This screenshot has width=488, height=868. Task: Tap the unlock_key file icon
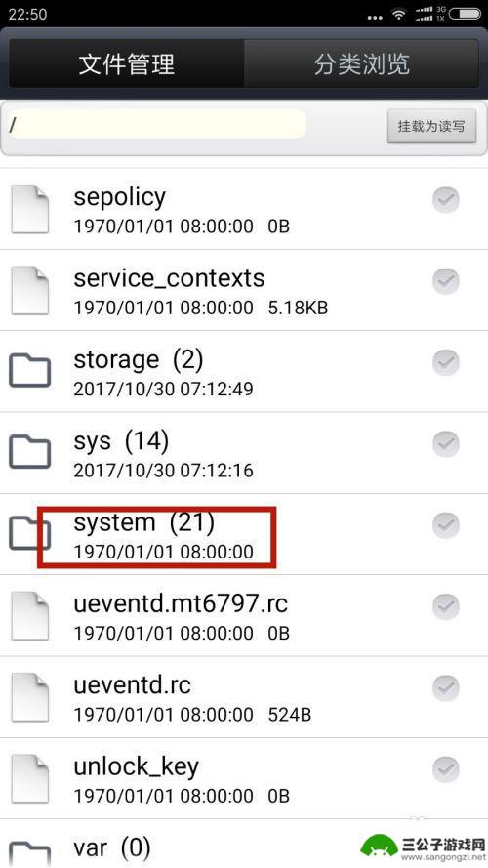(x=30, y=778)
